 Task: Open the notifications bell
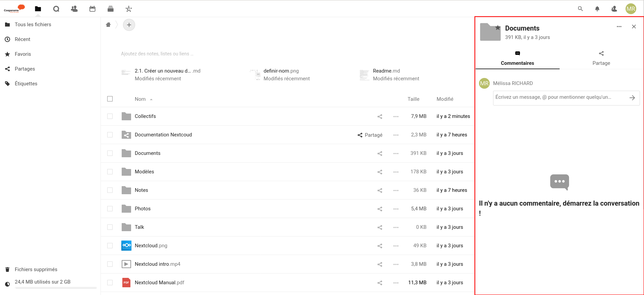597,9
